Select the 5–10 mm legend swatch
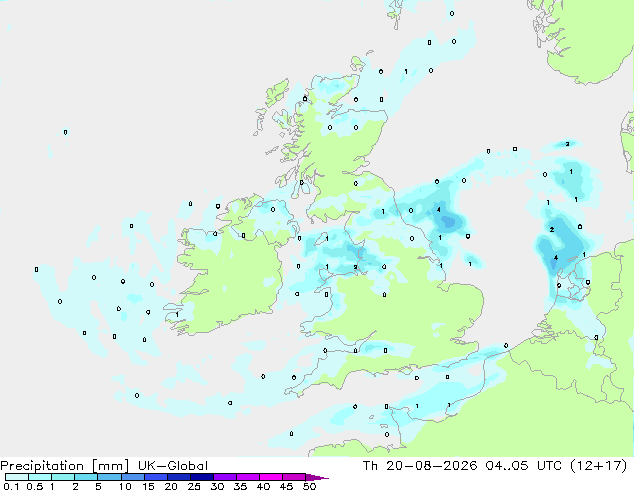The width and height of the screenshot is (634, 490). [x=109, y=477]
